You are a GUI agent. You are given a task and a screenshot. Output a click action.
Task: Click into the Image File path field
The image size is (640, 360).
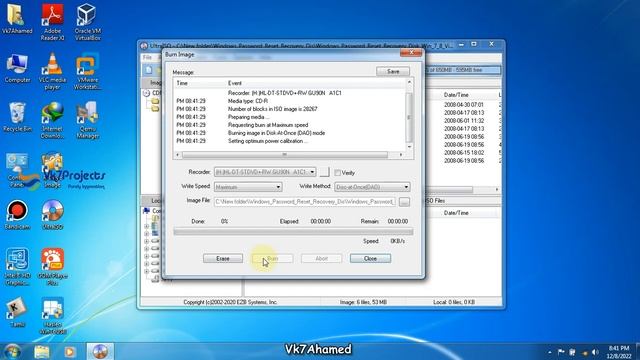[x=304, y=202]
